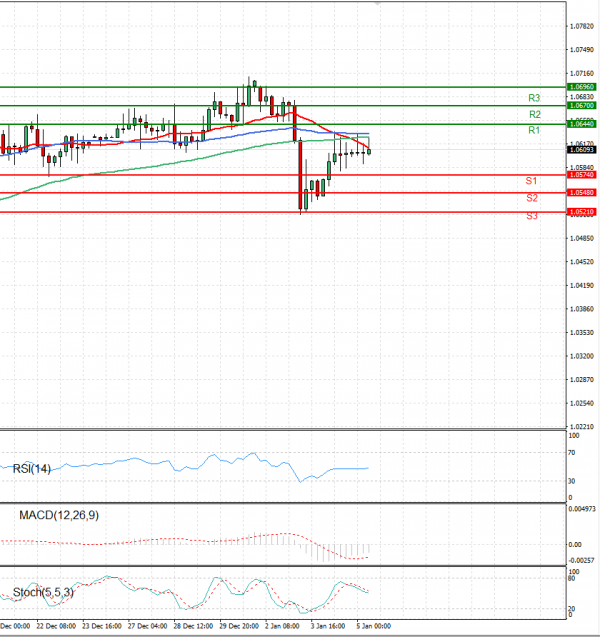Click the 27 Dec 04:00 time label
This screenshot has width=600, height=637.
click(x=147, y=626)
